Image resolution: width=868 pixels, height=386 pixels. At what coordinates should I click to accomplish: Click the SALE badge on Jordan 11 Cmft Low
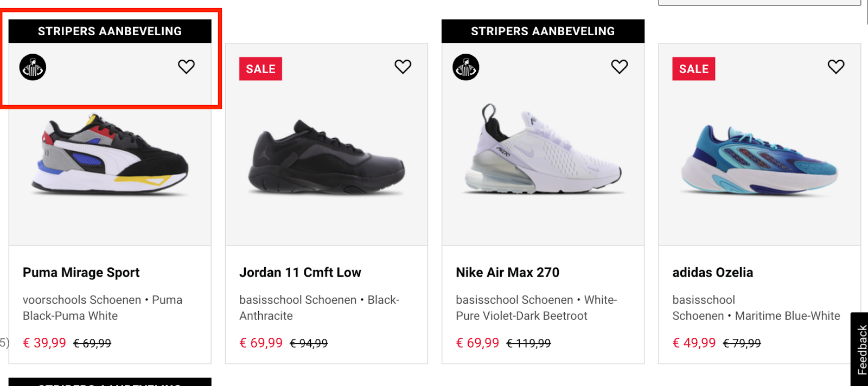coord(260,69)
